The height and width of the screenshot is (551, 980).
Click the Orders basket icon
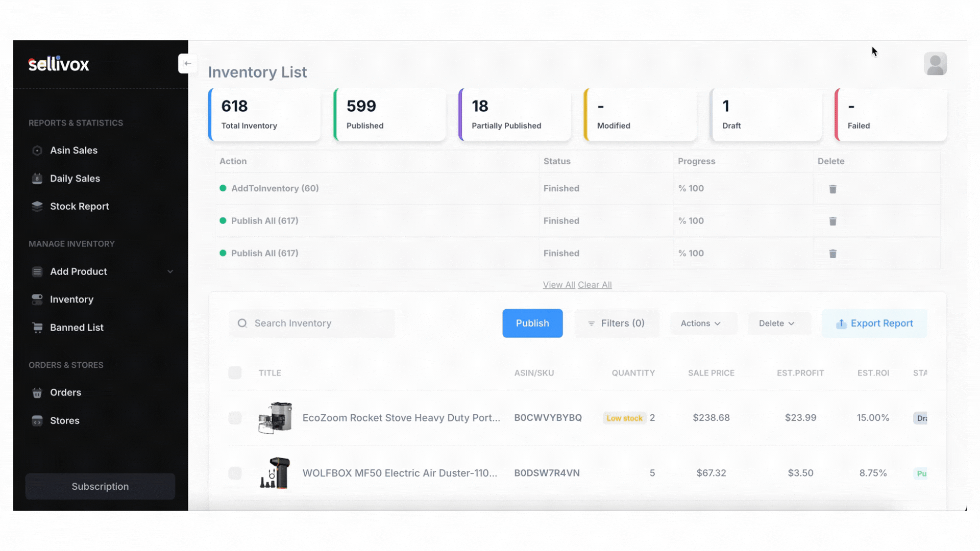coord(37,393)
